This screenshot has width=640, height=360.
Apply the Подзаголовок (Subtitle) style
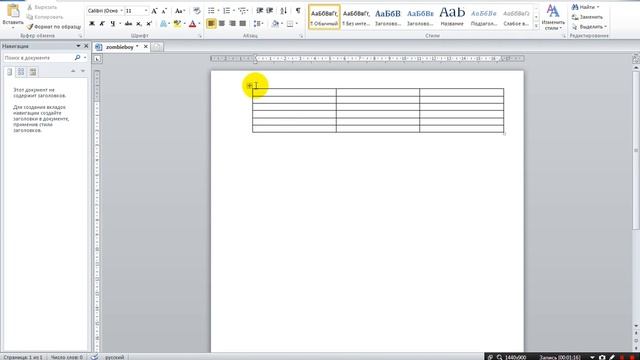coord(484,17)
